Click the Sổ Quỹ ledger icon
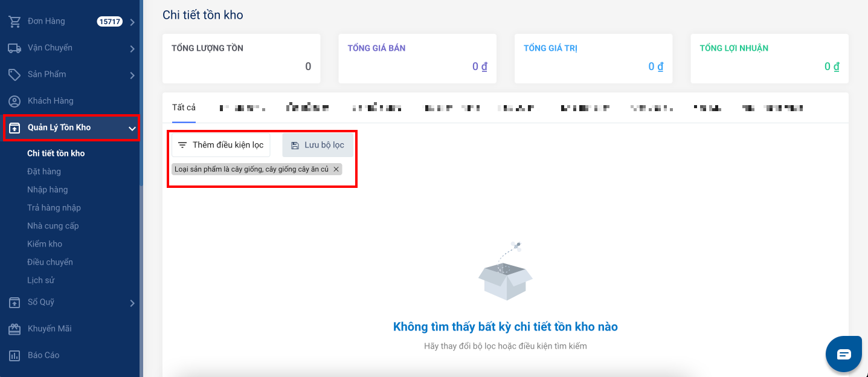This screenshot has height=377, width=868. click(x=14, y=303)
